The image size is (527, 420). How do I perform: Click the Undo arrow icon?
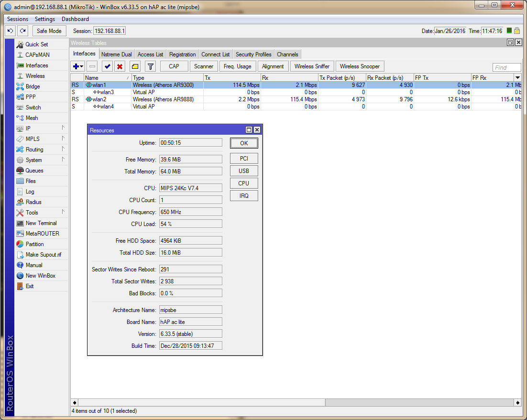(x=11, y=31)
